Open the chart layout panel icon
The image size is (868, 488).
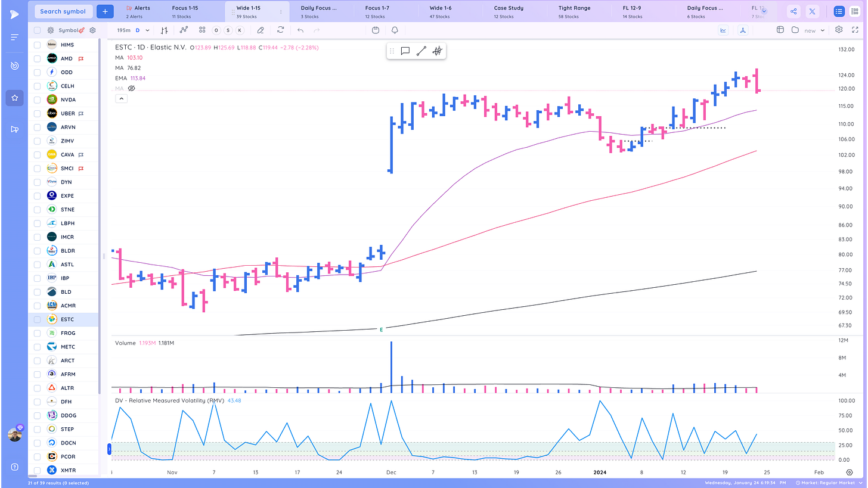pyautogui.click(x=780, y=30)
